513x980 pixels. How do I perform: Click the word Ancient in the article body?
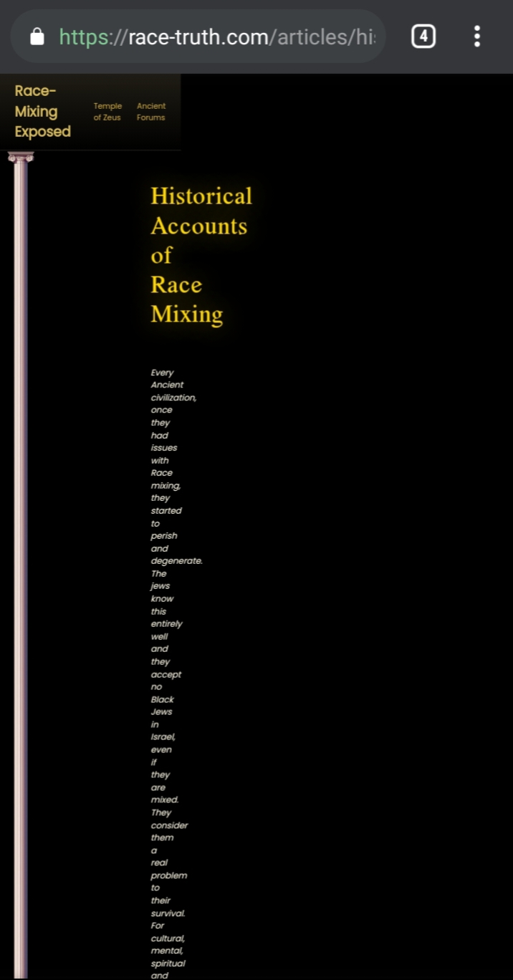pos(167,385)
